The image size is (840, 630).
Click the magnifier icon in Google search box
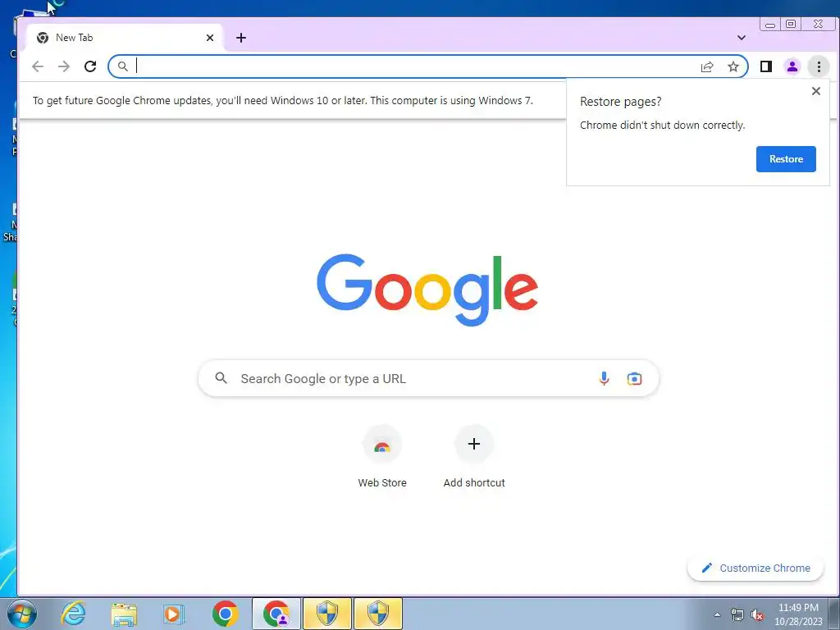221,378
